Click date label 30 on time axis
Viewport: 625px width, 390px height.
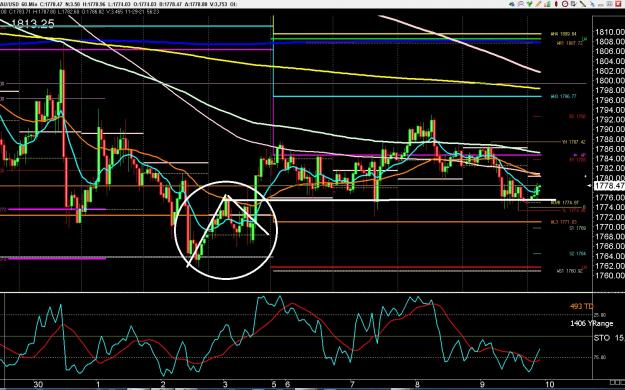click(38, 384)
